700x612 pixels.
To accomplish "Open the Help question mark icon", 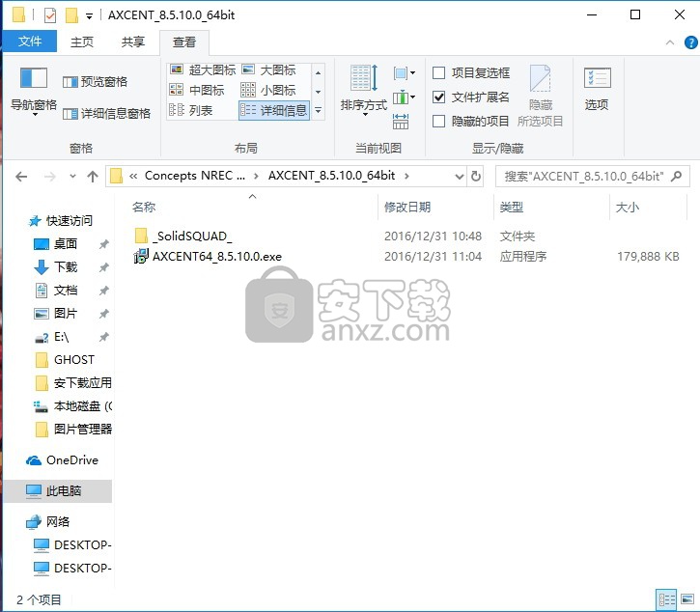I will tap(690, 42).
